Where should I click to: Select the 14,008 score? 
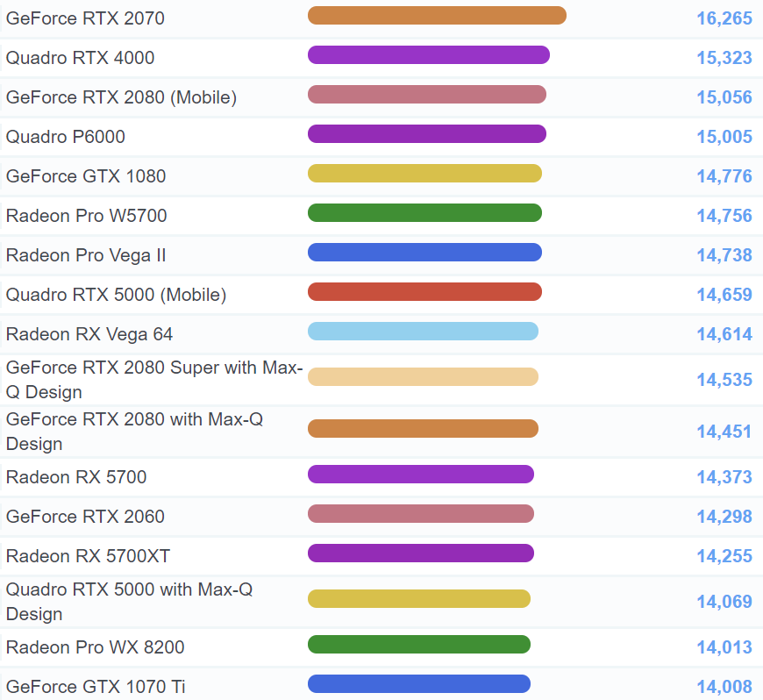pos(724,687)
